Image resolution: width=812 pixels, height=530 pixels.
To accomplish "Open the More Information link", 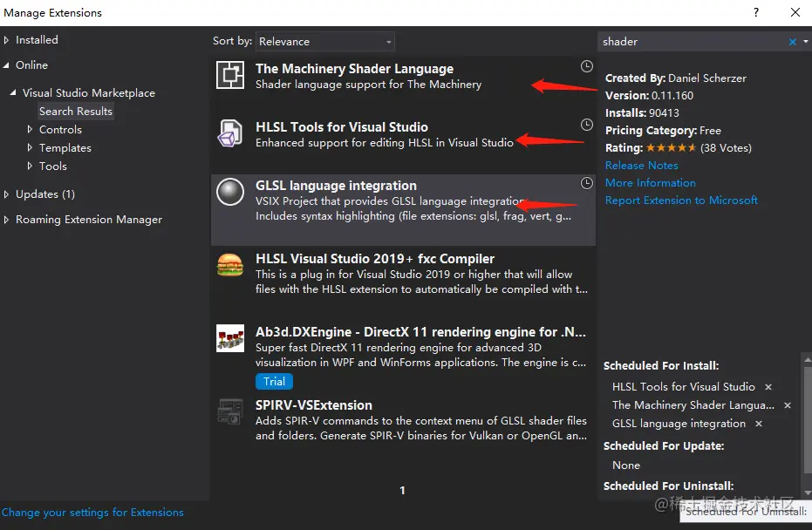I will pyautogui.click(x=651, y=183).
